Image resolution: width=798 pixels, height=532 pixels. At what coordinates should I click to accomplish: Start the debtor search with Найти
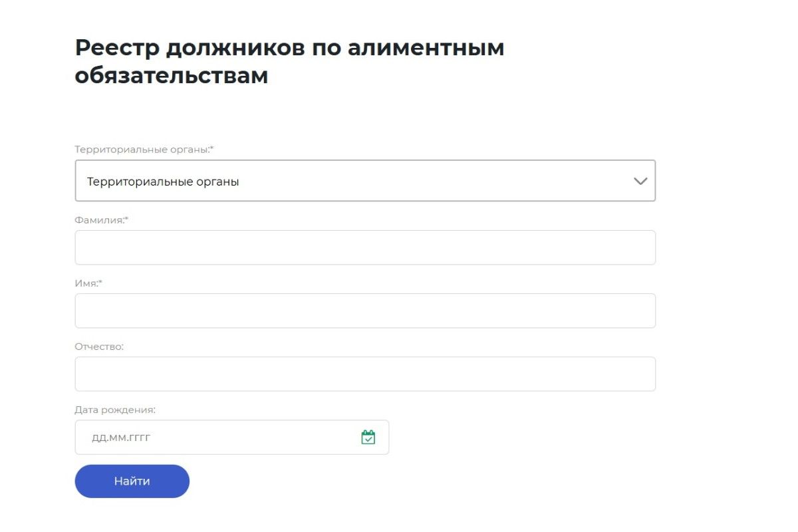point(132,481)
